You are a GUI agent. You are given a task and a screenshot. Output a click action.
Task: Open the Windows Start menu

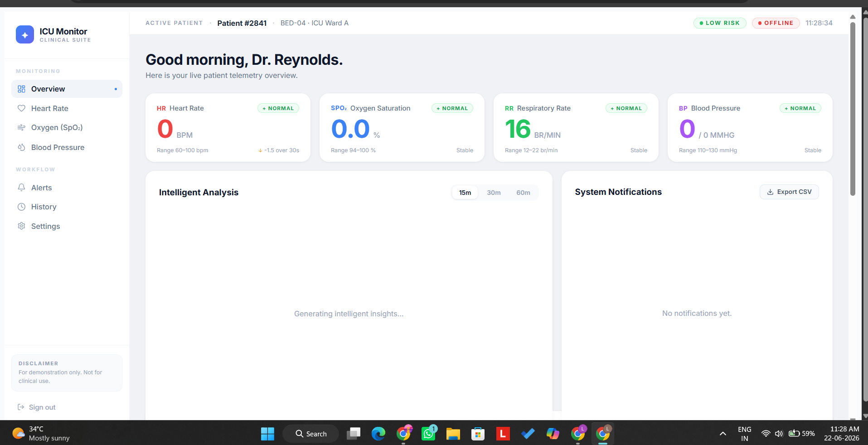(267, 434)
